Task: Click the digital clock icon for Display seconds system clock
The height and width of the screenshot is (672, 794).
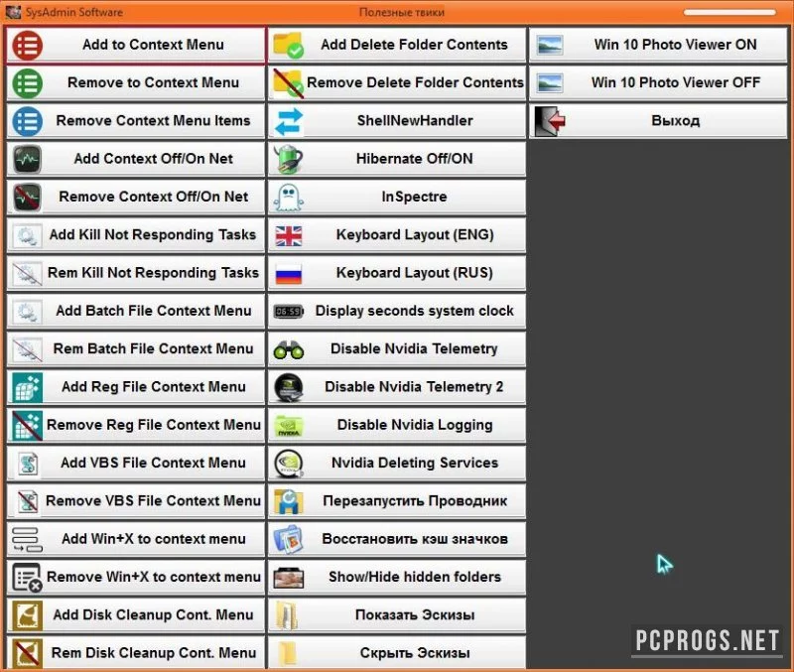Action: point(288,312)
